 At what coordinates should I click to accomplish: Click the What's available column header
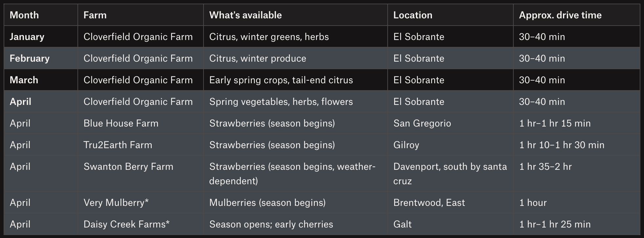[x=295, y=15]
